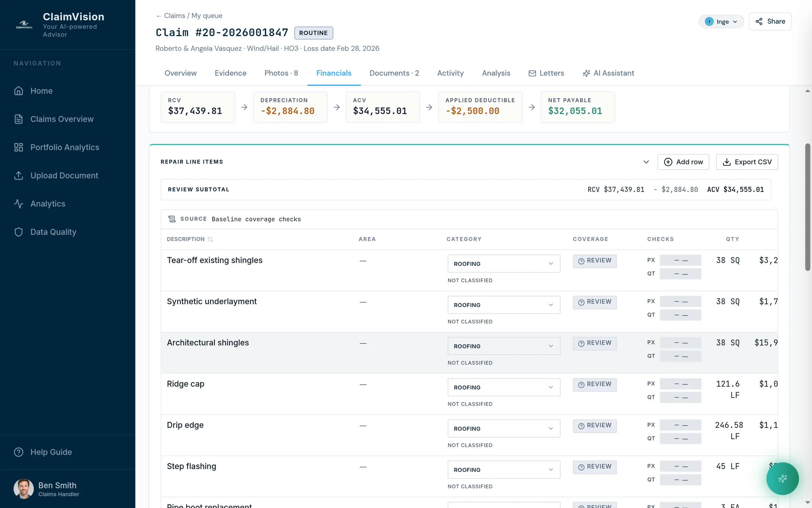Click the Share button
This screenshot has height=508, width=812.
[x=770, y=21]
